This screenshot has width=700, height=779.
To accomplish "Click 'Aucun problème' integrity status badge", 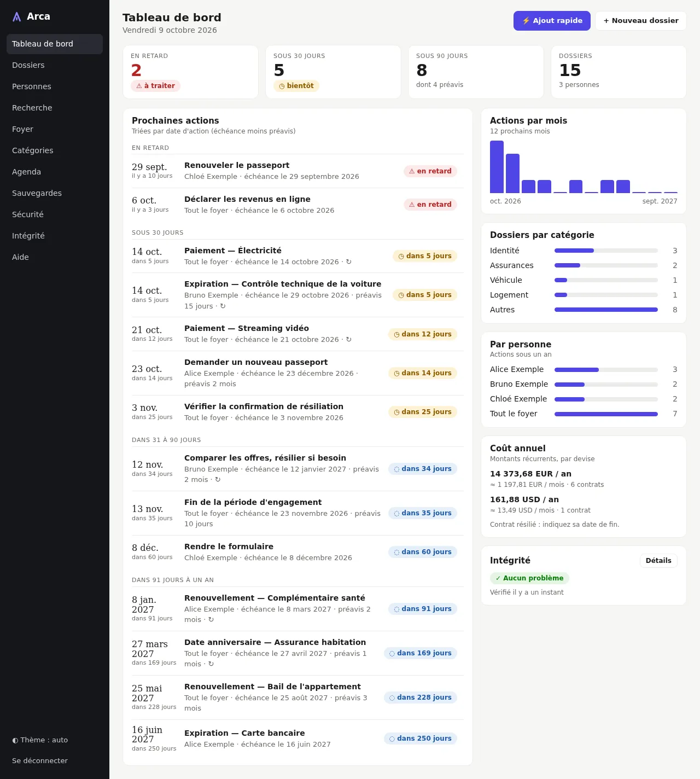I will click(x=529, y=578).
